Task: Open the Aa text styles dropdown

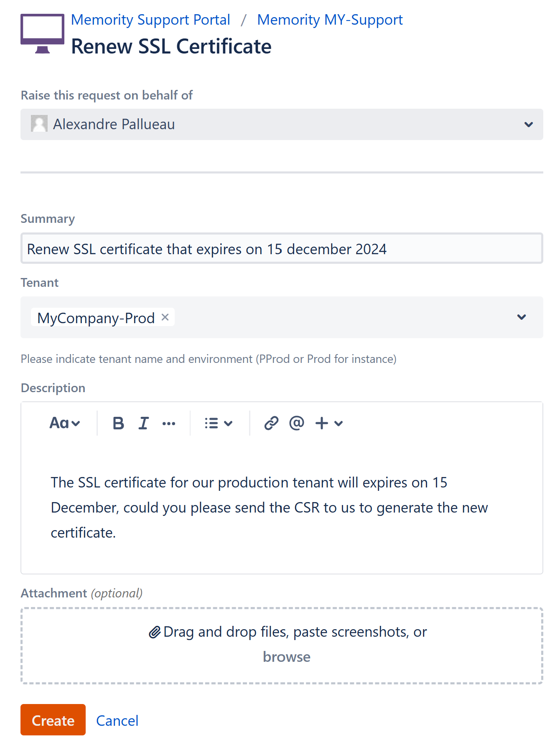Action: (x=65, y=423)
